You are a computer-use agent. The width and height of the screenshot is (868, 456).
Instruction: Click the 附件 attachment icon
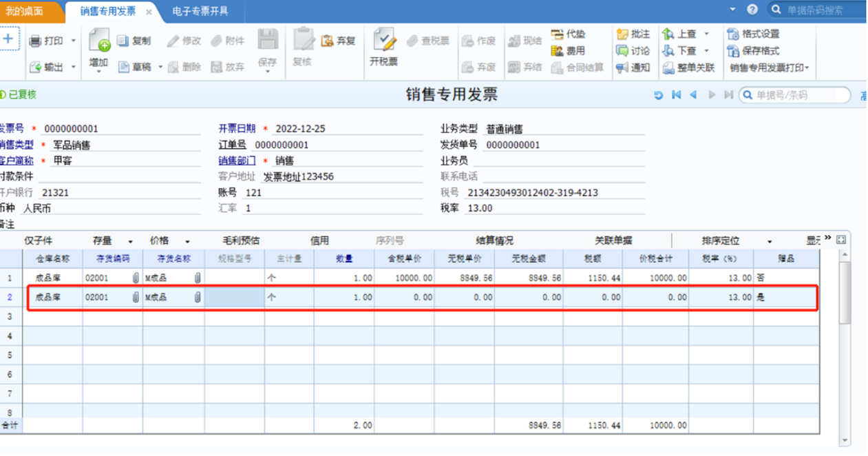pyautogui.click(x=217, y=41)
